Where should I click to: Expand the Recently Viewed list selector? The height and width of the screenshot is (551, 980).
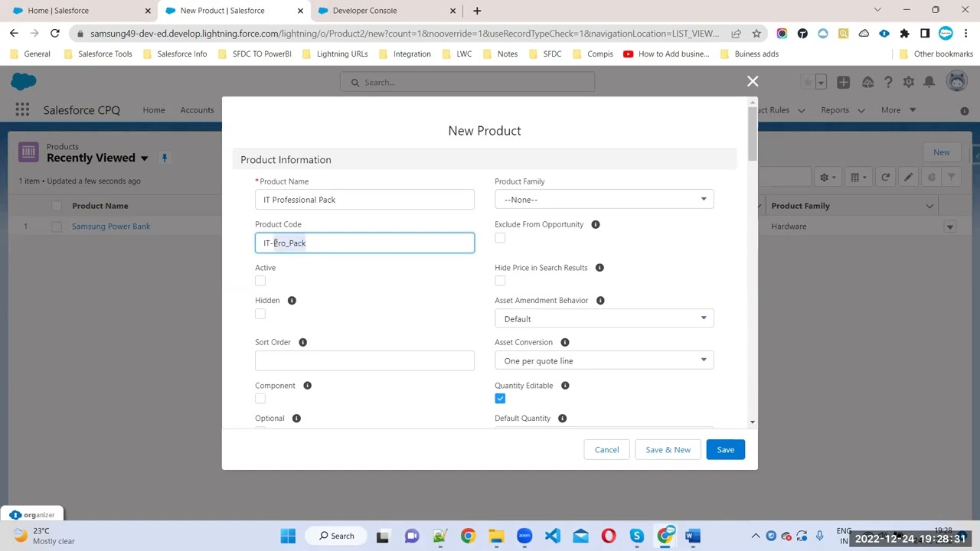pos(143,158)
